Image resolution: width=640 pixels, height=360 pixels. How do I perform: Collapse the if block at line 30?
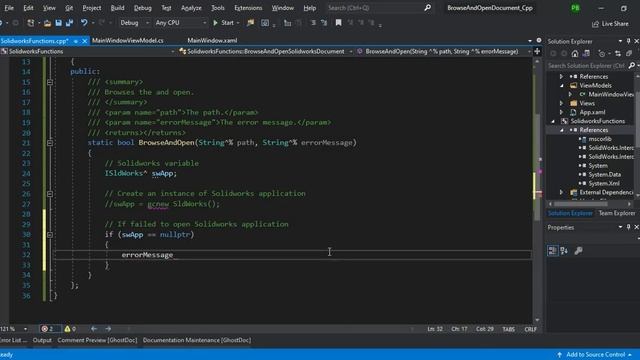click(x=50, y=235)
